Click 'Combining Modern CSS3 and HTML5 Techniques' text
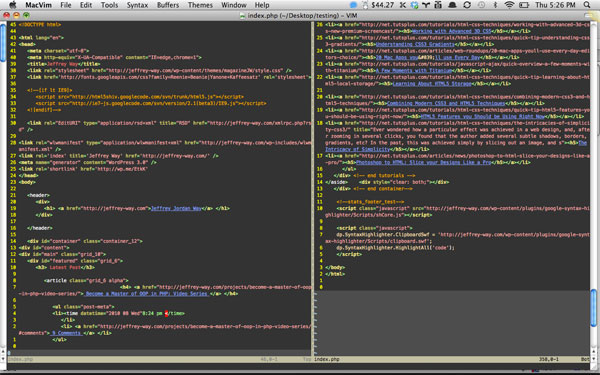Viewport: 600px width, 375px height. point(446,103)
